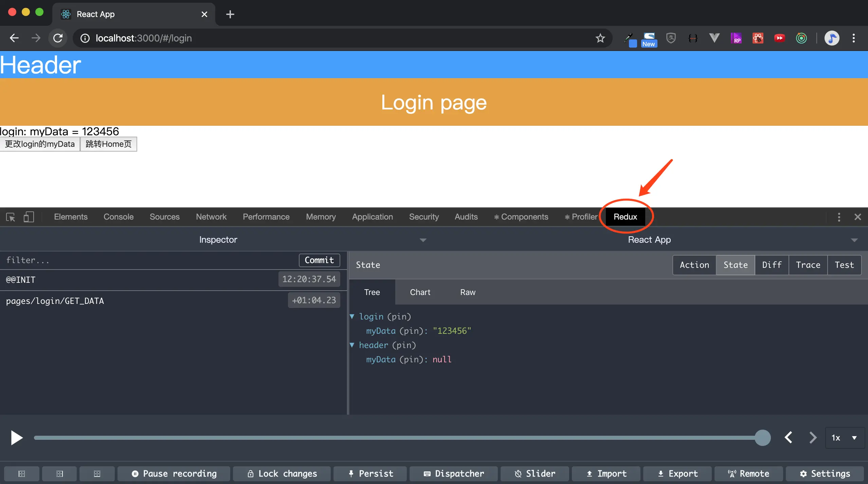
Task: Click the site information icon in address bar
Action: [x=85, y=38]
